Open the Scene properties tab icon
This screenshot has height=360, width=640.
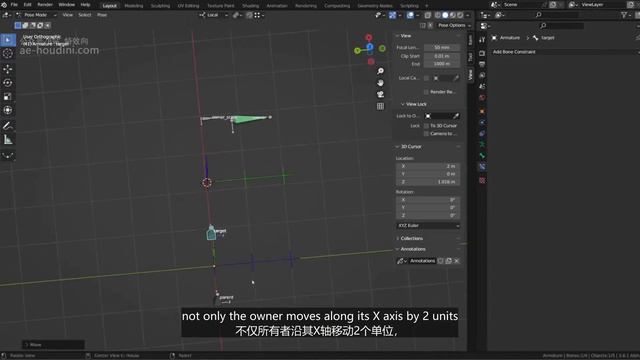point(482,87)
